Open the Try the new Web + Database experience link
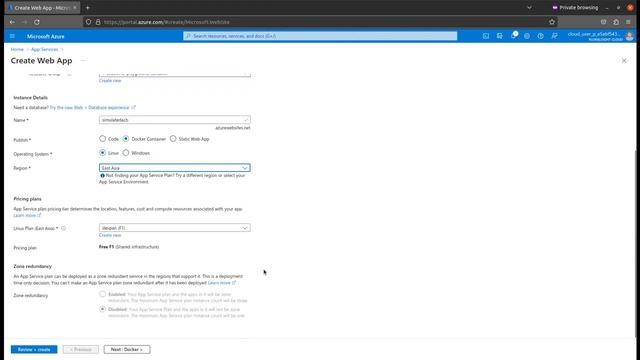 (92, 107)
